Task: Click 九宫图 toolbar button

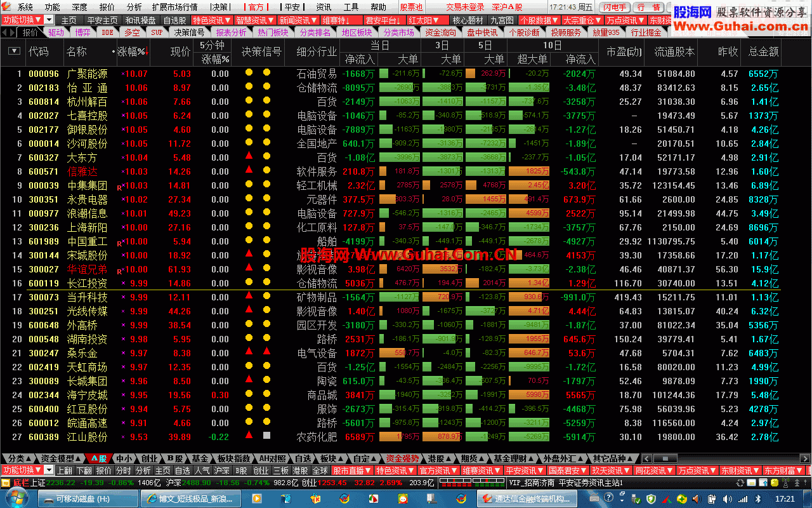Action: click(502, 20)
